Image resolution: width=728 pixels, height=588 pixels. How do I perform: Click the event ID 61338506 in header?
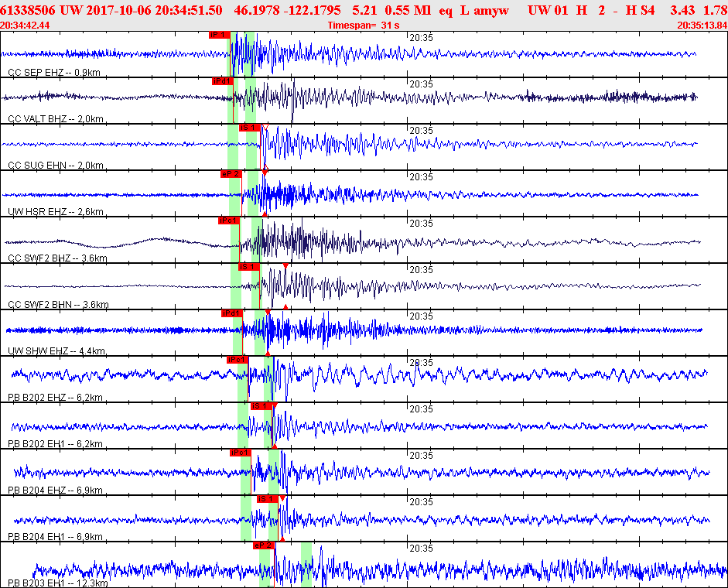coord(27,10)
